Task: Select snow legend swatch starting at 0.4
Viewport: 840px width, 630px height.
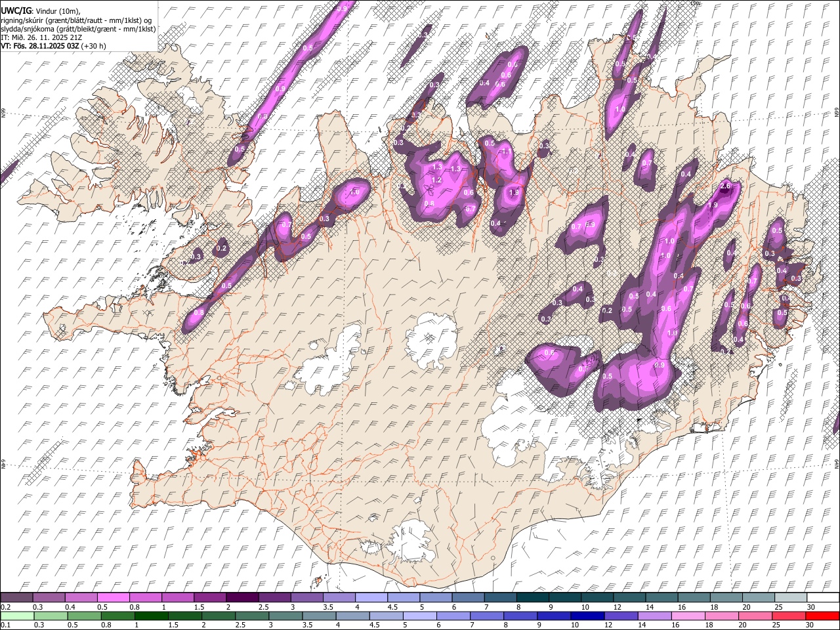Action: 81,597
